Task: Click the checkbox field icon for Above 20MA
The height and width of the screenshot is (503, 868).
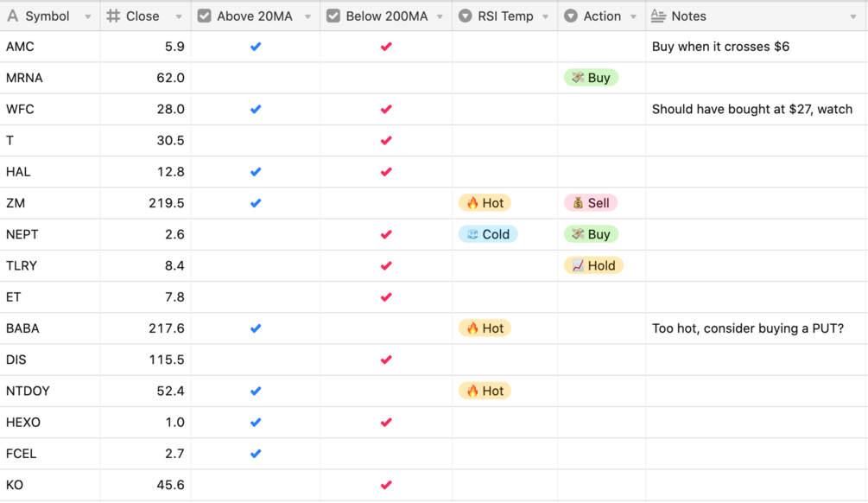Action: 205,16
